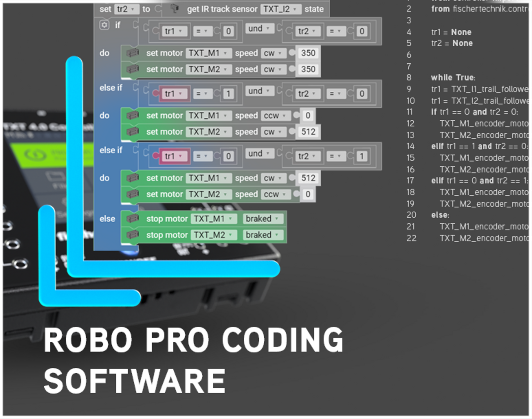Open the TXT_I2 sensor input dropdown

click(280, 9)
